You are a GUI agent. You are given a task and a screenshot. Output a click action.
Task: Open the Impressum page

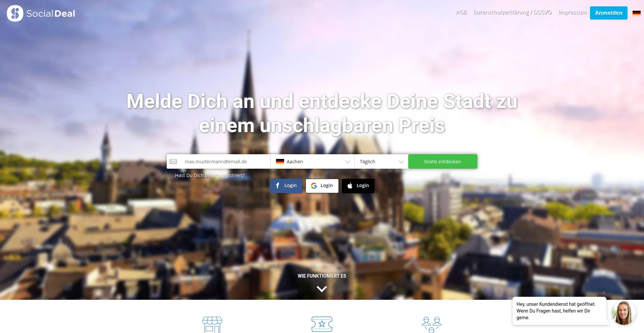coord(572,12)
